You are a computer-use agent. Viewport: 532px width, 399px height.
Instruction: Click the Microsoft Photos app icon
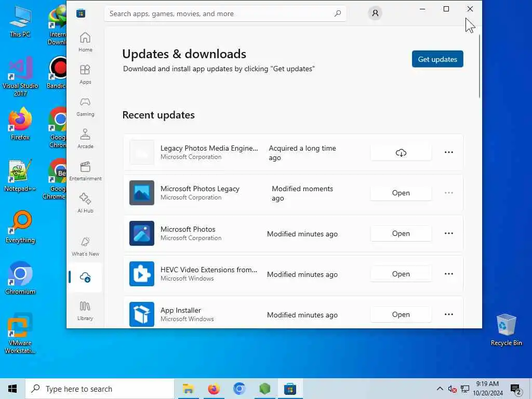[x=142, y=233]
